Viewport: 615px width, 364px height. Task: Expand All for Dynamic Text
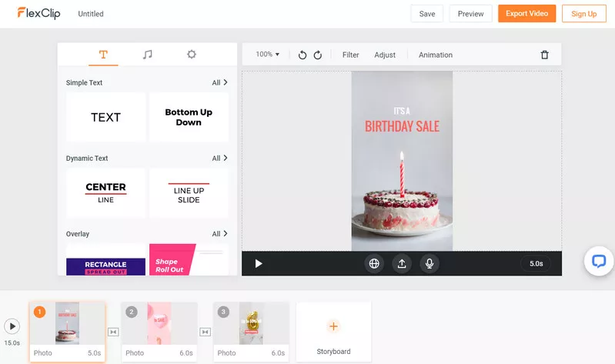point(219,158)
